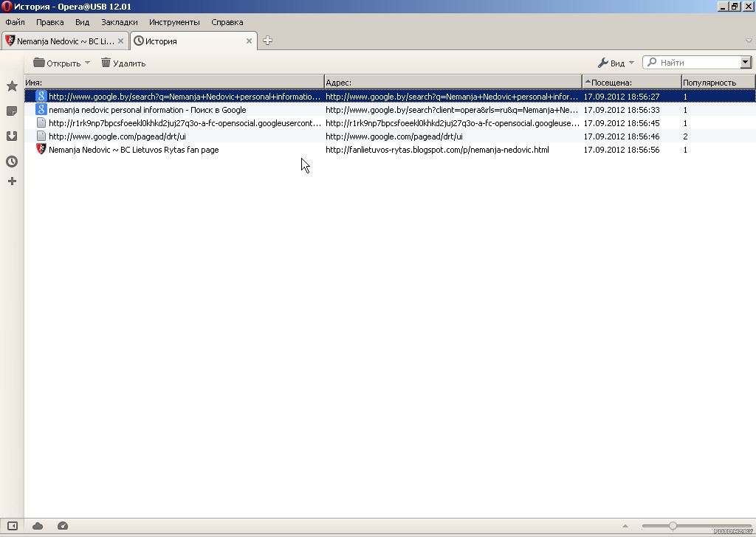Click the visit time 17.09.2012 18:56:33
Viewport: 756px width, 537px height.
coord(622,110)
